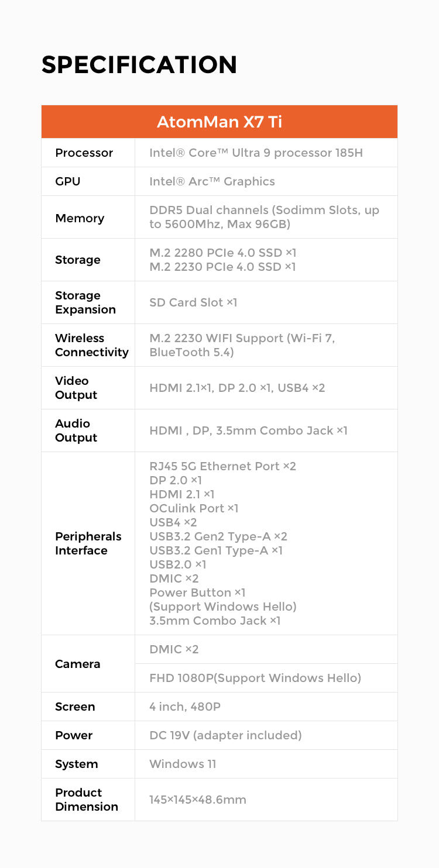
Task: Select the Processor row label
Action: pyautogui.click(x=84, y=153)
